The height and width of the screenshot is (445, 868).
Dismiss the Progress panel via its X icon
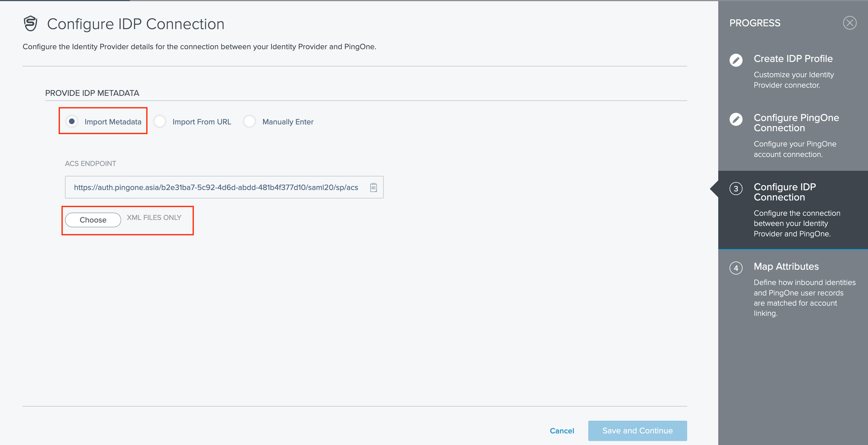coord(850,23)
